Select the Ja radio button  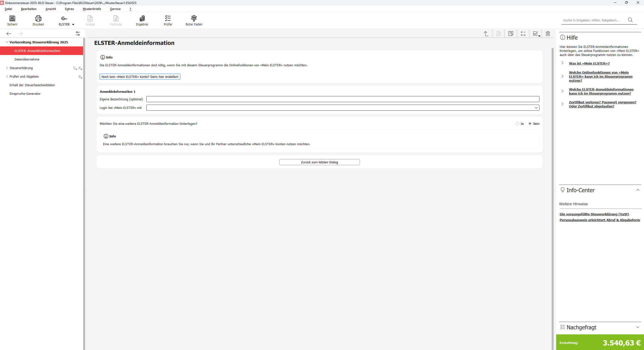517,124
